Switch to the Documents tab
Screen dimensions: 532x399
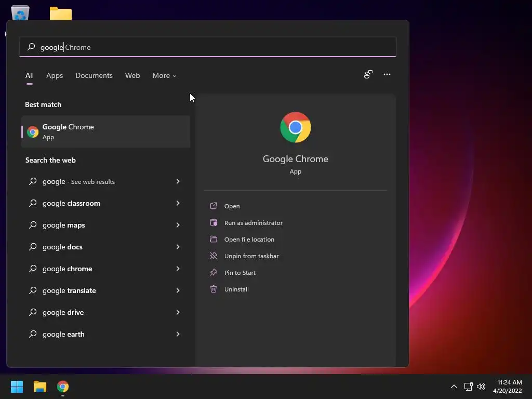point(94,75)
